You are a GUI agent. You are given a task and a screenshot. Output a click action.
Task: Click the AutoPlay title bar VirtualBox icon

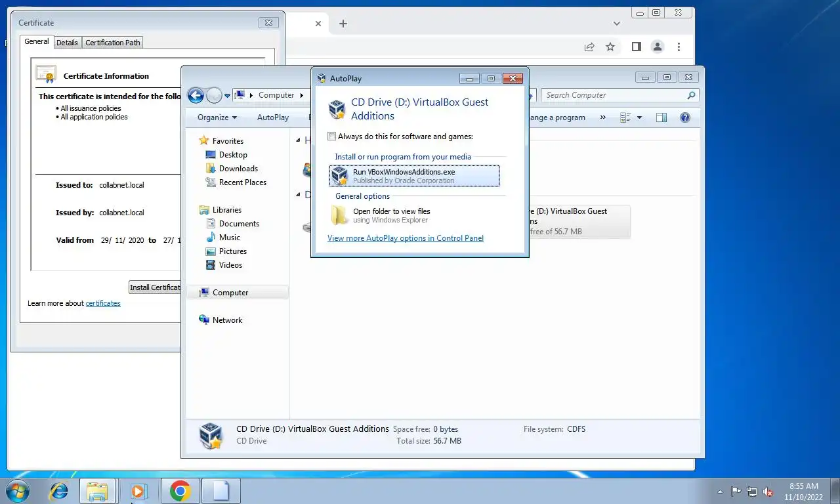tap(322, 78)
